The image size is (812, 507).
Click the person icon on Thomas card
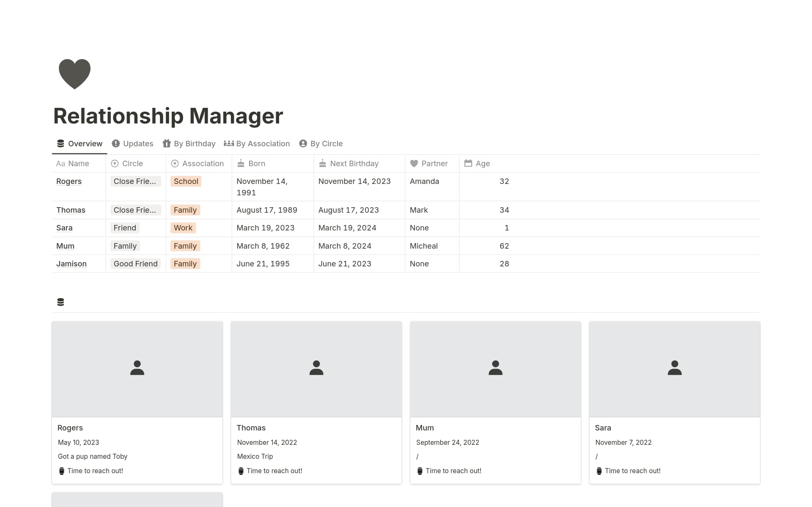point(316,368)
